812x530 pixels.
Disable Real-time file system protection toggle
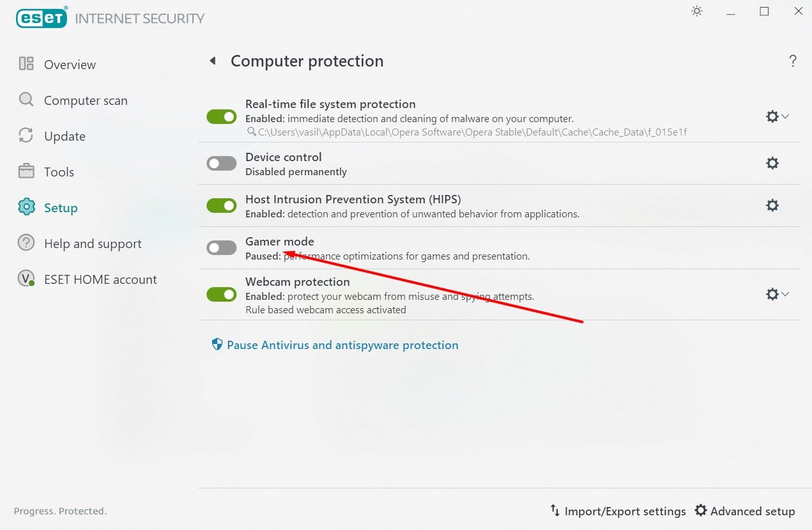222,117
